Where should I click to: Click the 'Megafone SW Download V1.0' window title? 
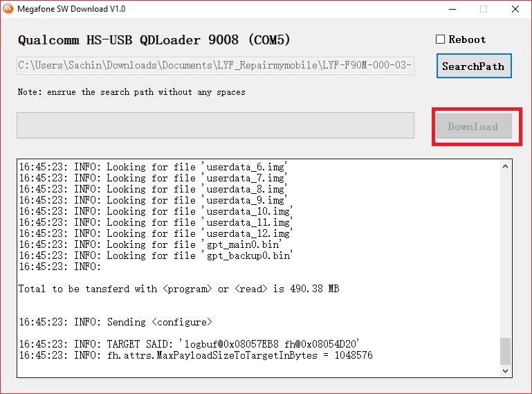pyautogui.click(x=71, y=9)
